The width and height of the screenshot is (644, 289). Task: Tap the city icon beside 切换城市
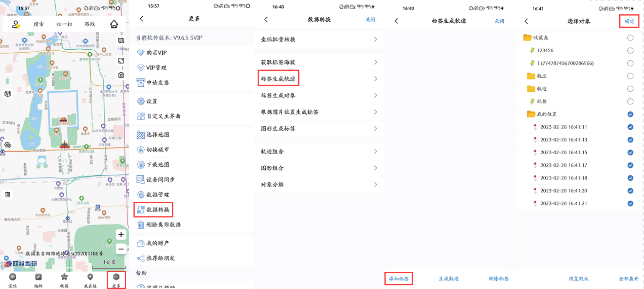pos(141,150)
